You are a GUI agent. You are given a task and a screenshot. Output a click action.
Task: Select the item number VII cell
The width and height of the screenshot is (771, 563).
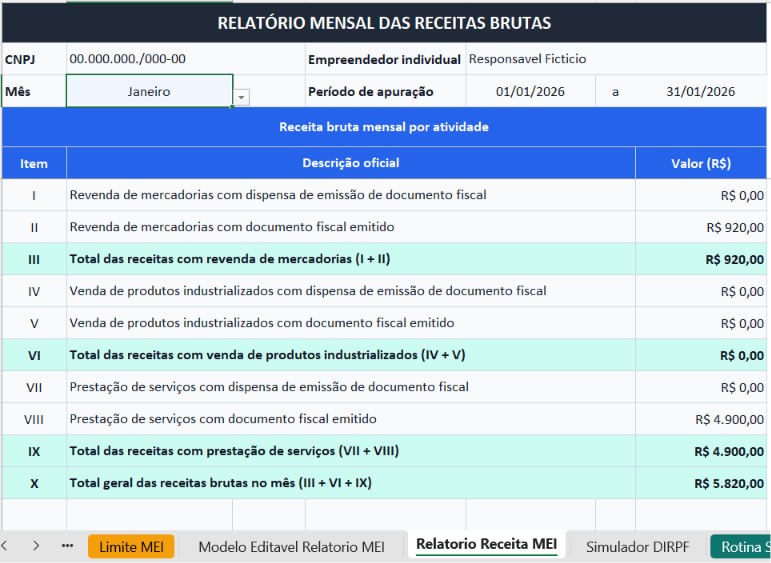(x=34, y=387)
